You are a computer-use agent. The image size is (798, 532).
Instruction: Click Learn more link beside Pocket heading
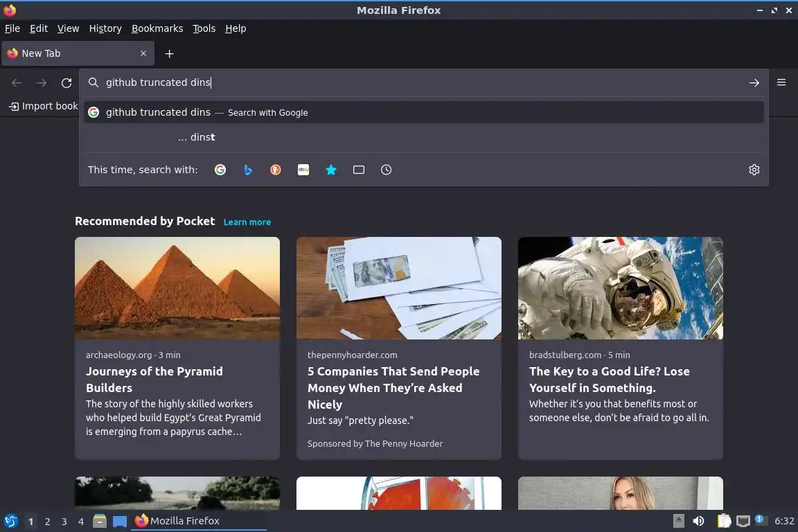pos(247,222)
